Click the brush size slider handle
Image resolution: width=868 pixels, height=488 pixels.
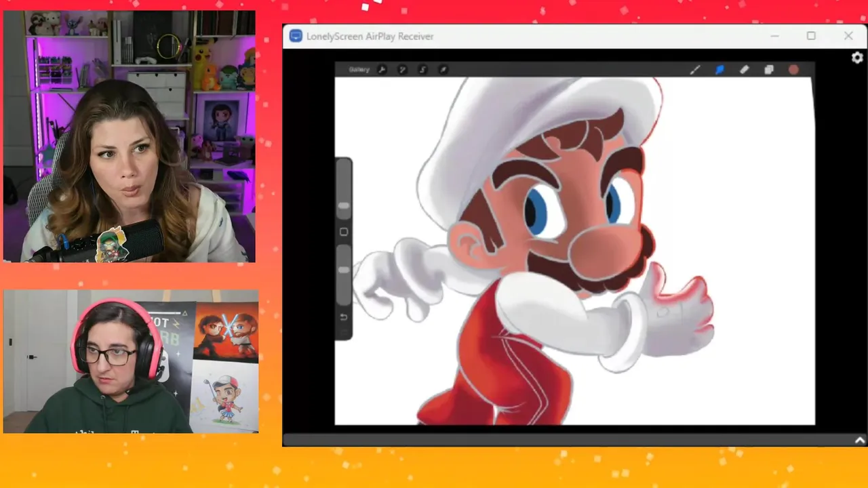tap(344, 205)
